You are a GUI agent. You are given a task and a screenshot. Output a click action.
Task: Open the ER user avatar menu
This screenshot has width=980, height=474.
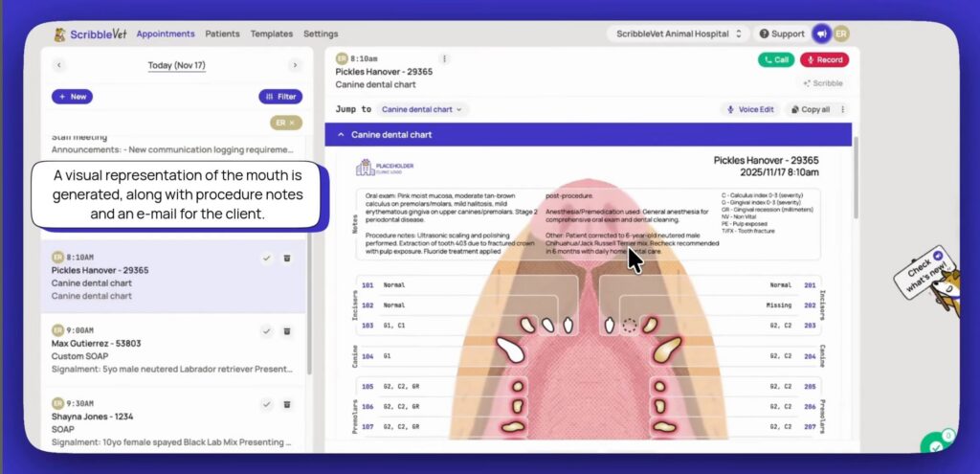coord(841,34)
